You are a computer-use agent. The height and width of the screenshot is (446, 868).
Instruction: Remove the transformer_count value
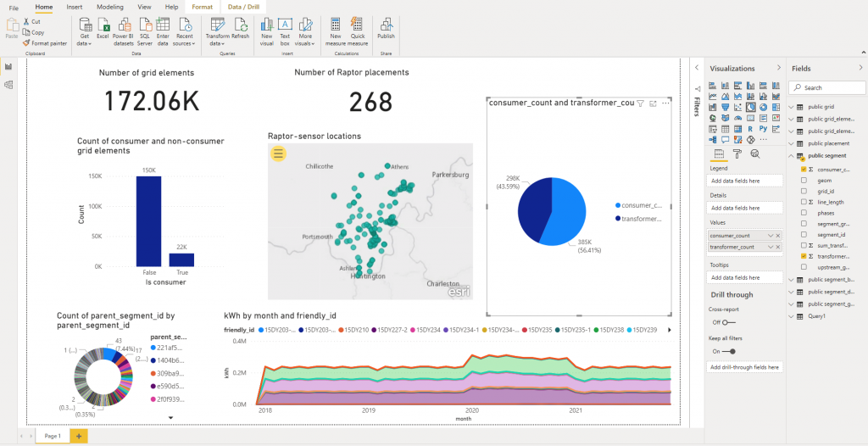778,247
